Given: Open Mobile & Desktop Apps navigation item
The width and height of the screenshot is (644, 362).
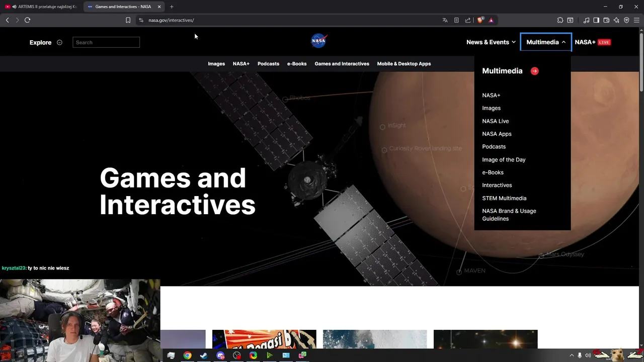Looking at the screenshot, I should click(x=404, y=64).
